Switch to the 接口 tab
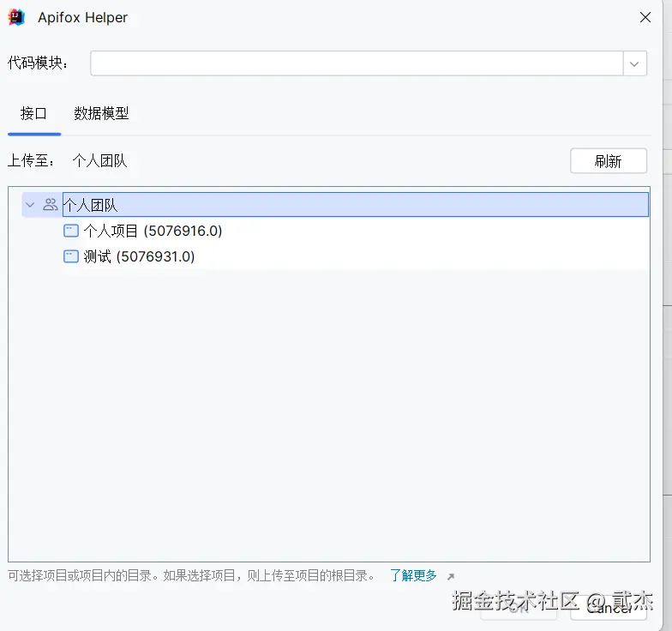Image resolution: width=672 pixels, height=631 pixels. [x=34, y=113]
